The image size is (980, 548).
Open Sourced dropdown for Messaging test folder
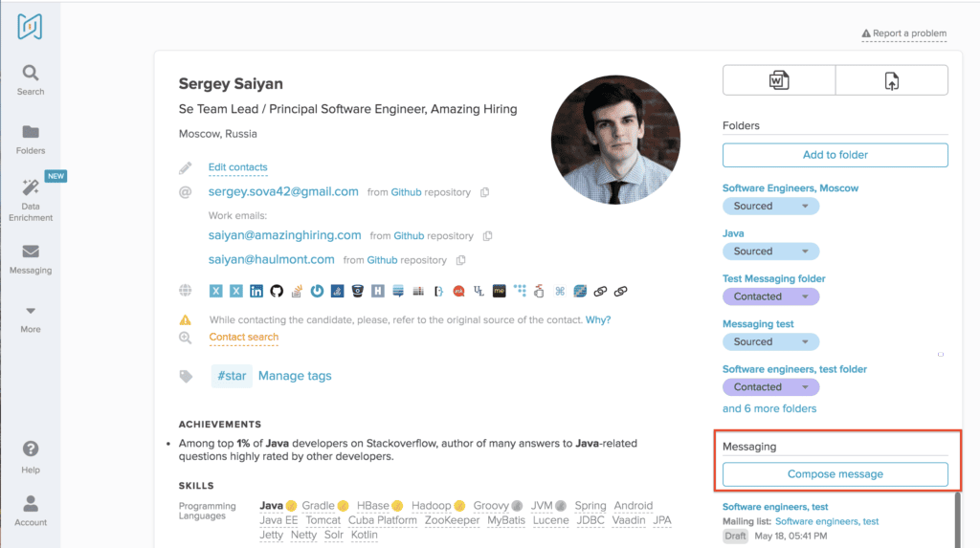coord(770,341)
